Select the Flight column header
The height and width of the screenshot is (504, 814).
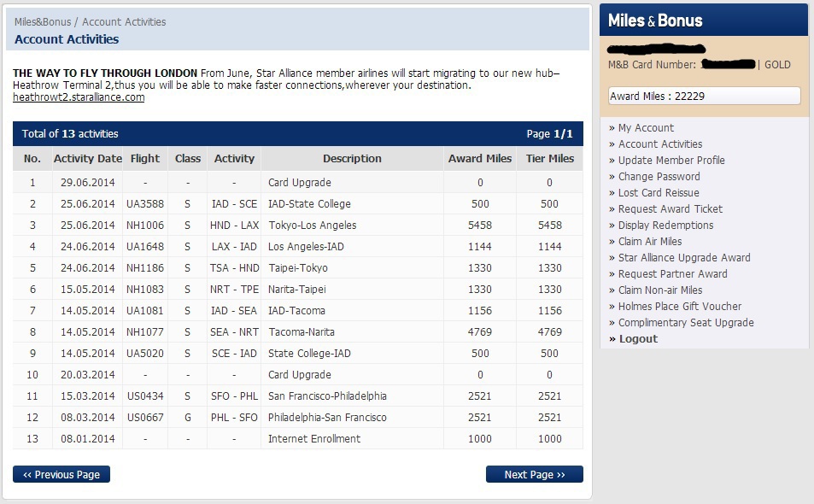(145, 158)
